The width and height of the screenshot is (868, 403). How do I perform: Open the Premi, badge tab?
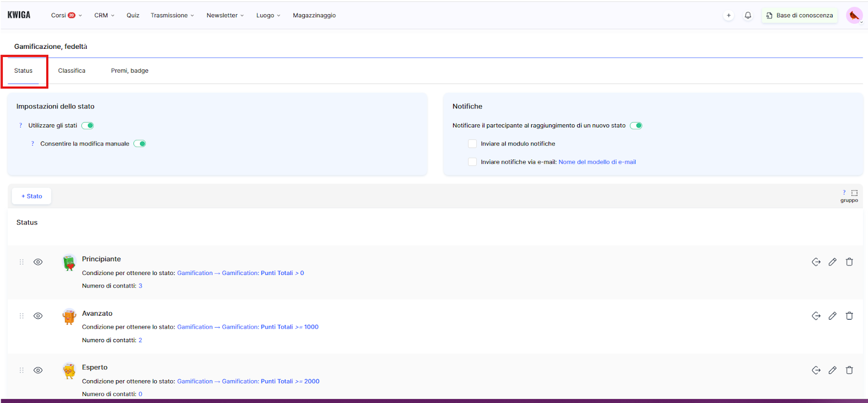130,71
